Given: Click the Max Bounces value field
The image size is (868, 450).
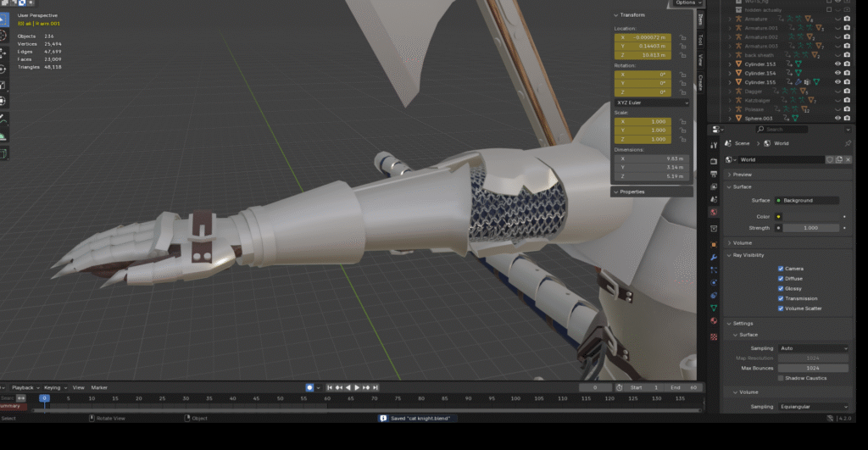Looking at the screenshot, I should [812, 368].
